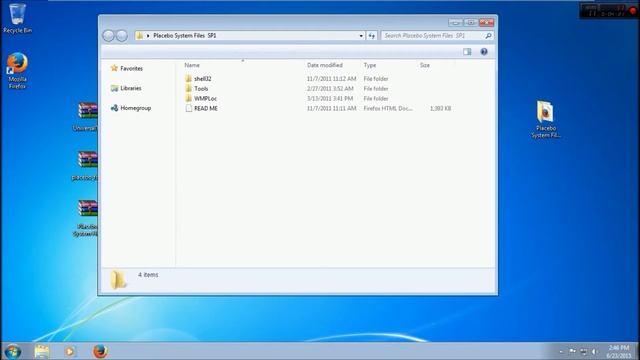Open Explorer help button
This screenshot has height=360, width=640.
click(484, 52)
